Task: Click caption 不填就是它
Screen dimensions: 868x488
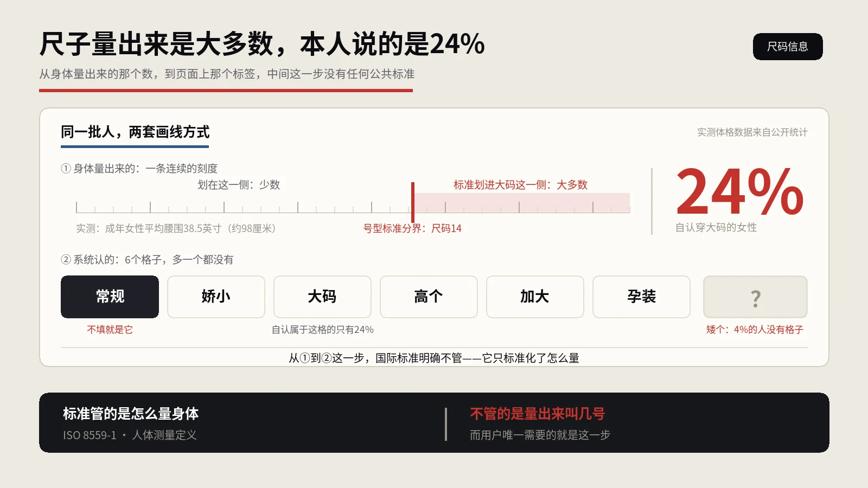Action: coord(110,330)
